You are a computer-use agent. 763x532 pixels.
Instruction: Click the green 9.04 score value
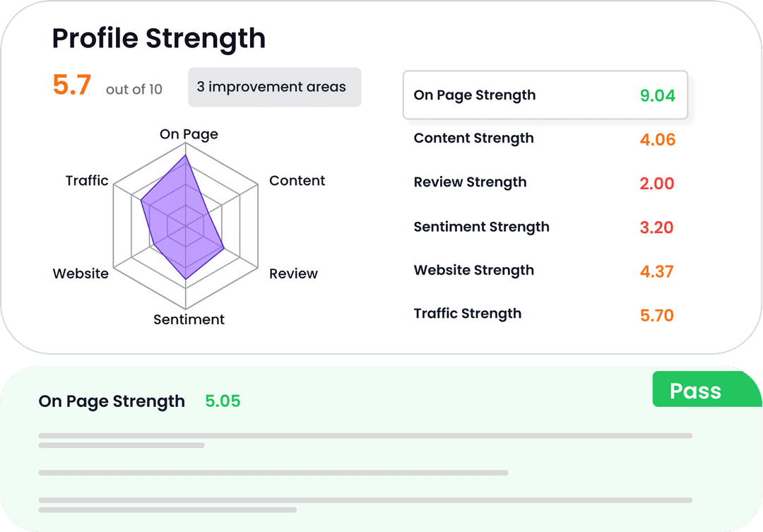click(x=657, y=95)
